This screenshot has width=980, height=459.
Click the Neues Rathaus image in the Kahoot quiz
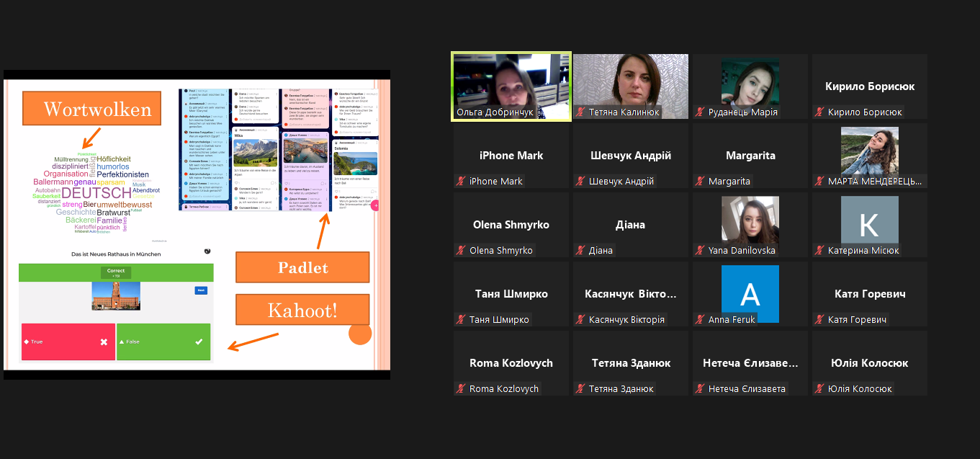[x=116, y=296]
